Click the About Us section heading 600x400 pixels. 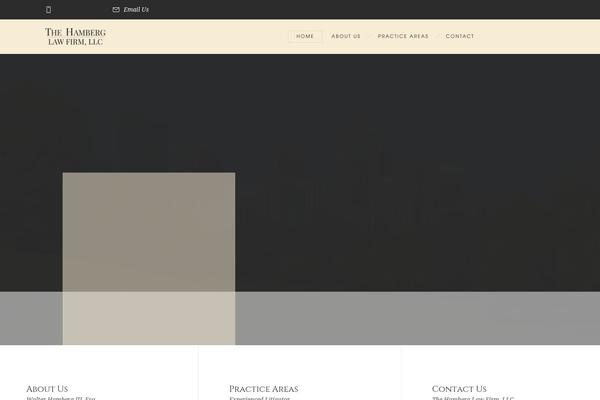pyautogui.click(x=47, y=389)
